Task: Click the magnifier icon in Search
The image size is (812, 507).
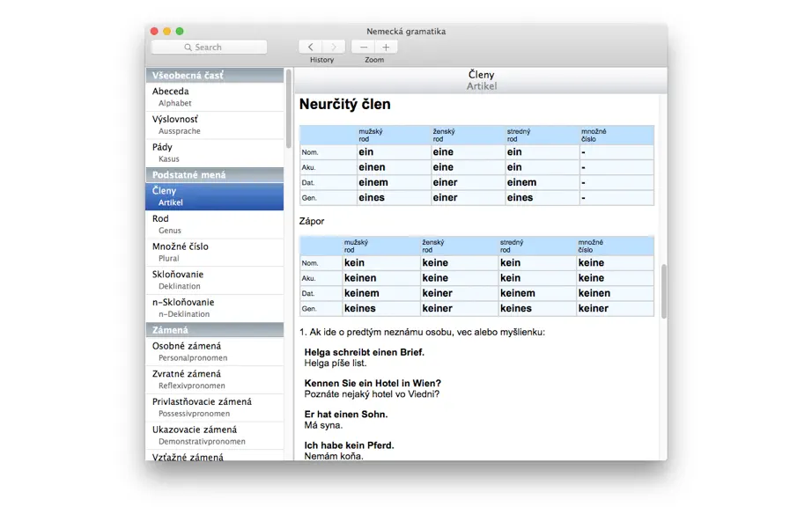Action: point(188,47)
